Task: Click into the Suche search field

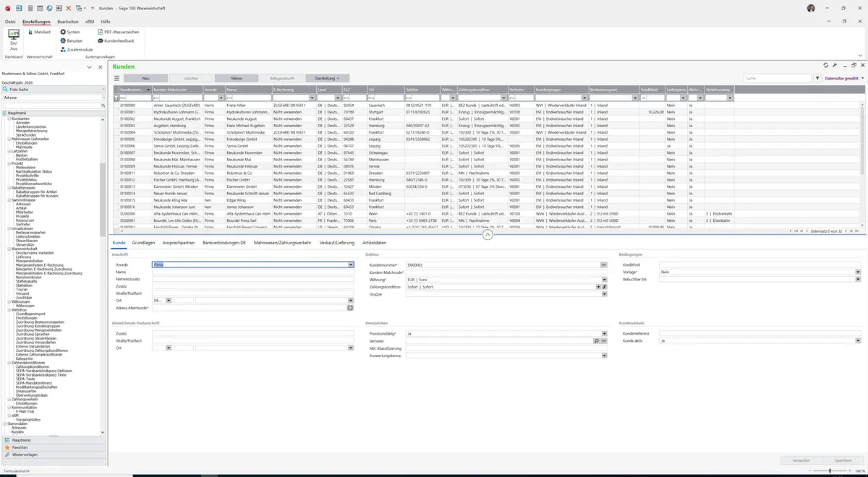Action: pos(778,78)
